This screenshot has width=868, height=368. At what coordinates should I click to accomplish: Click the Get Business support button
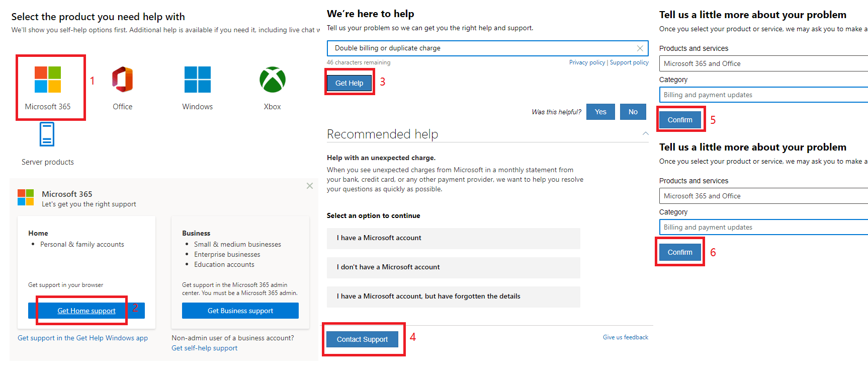coord(240,311)
